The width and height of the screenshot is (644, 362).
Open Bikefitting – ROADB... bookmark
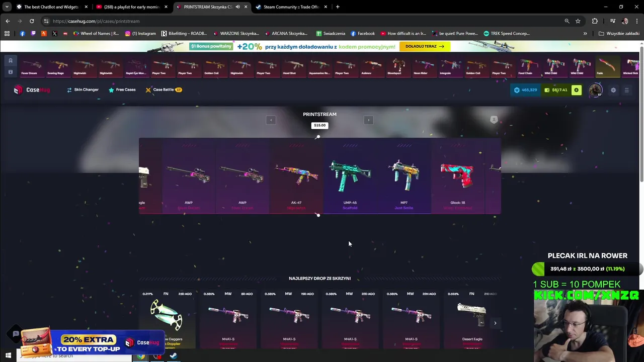click(x=184, y=34)
